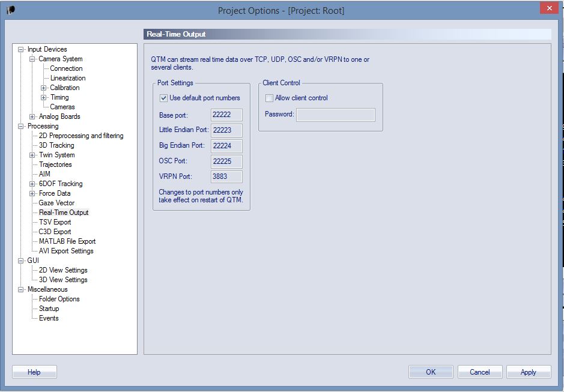Select Real-Time Output tree item

[x=64, y=213]
